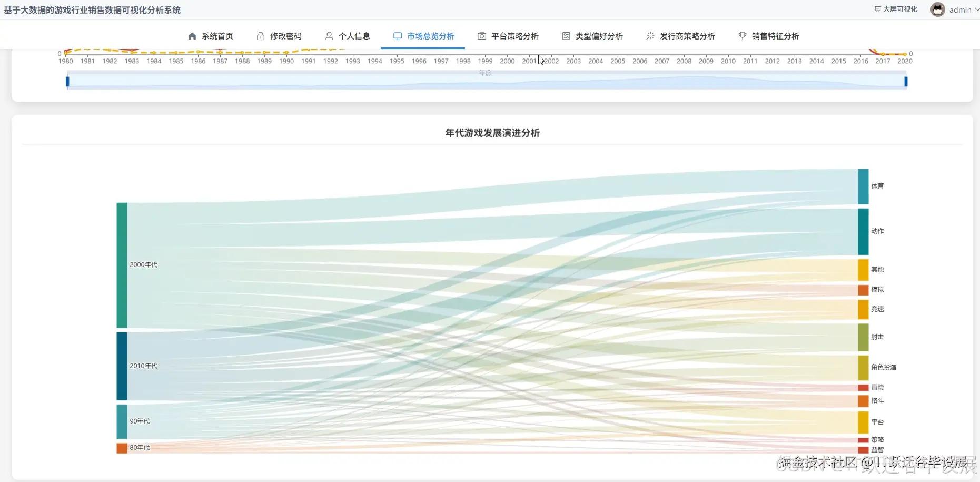Click the 冒险 genre node bar

(863, 388)
